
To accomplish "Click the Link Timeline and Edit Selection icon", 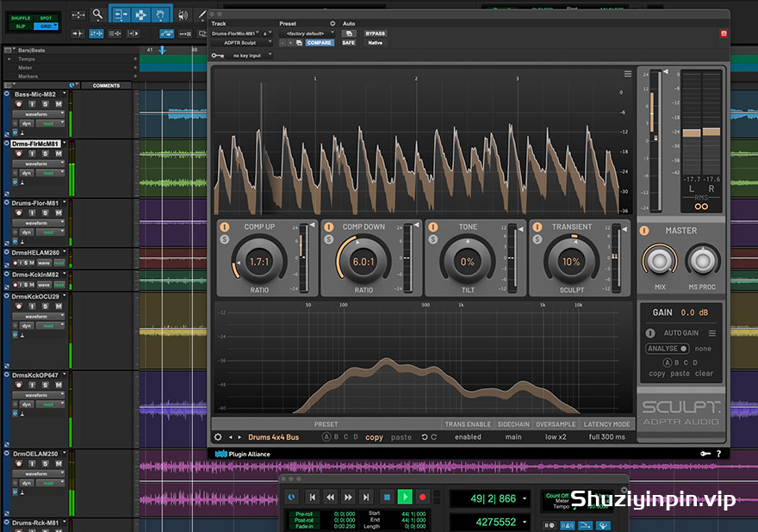I will (x=96, y=34).
